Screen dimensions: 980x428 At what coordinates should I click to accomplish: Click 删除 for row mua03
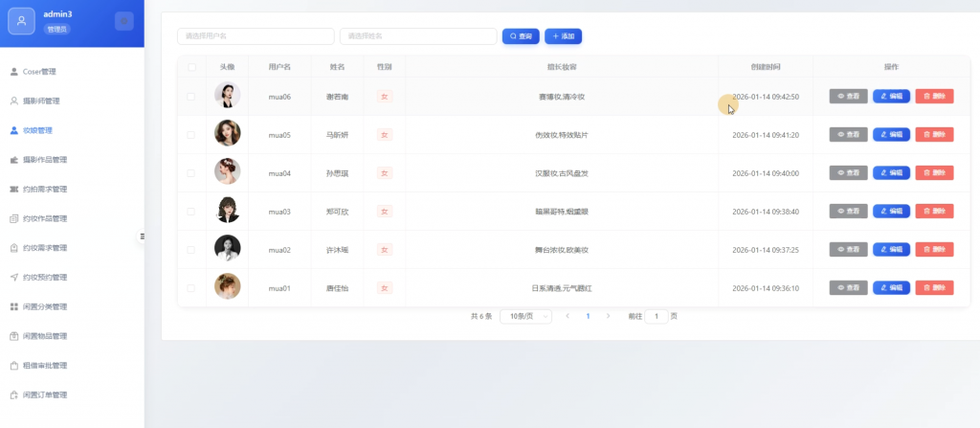click(934, 212)
